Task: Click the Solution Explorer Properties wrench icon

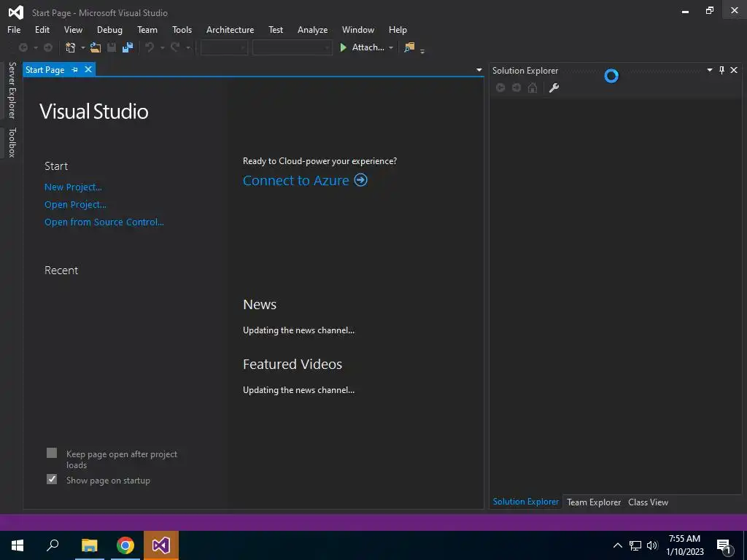Action: (554, 87)
